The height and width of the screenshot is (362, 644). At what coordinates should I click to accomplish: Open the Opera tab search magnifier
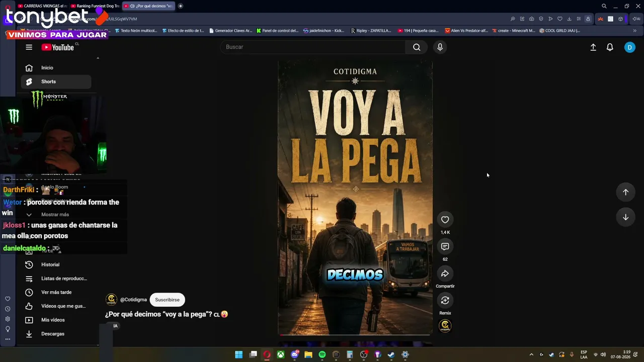[x=604, y=6]
